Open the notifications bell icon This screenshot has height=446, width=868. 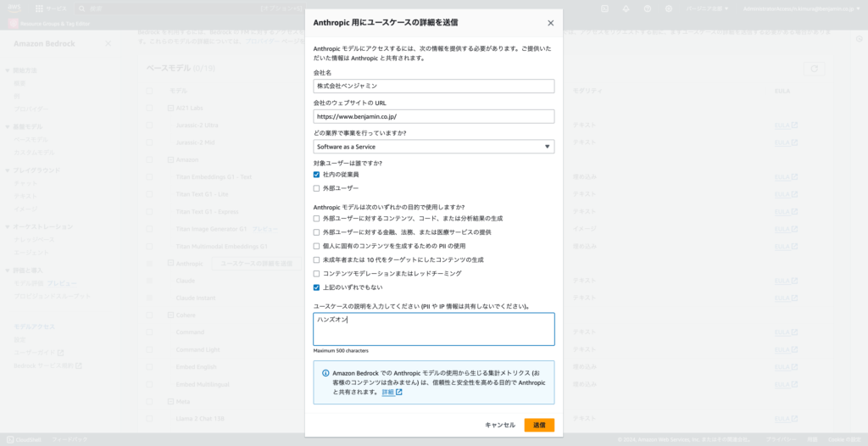click(x=626, y=8)
